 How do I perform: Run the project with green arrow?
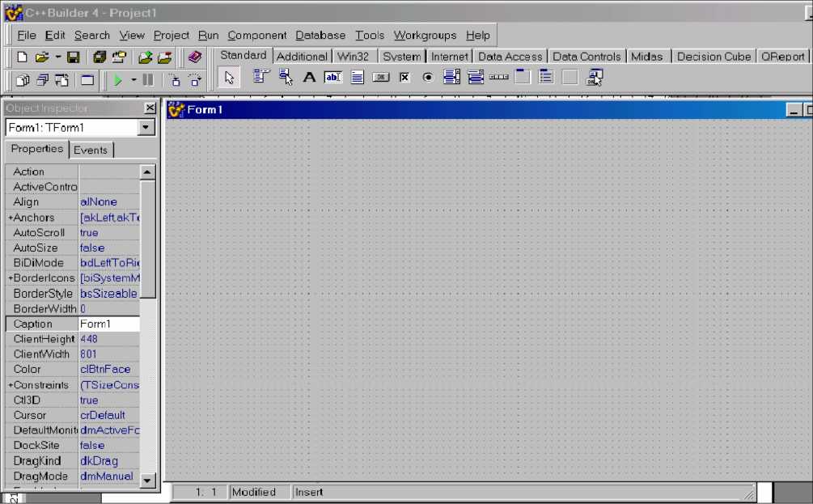(118, 80)
